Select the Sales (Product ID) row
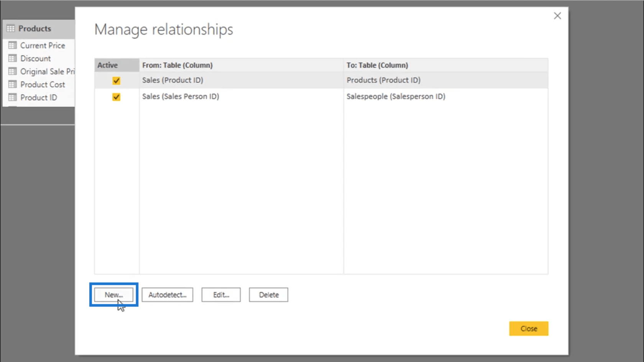The image size is (644, 362). tap(321, 80)
